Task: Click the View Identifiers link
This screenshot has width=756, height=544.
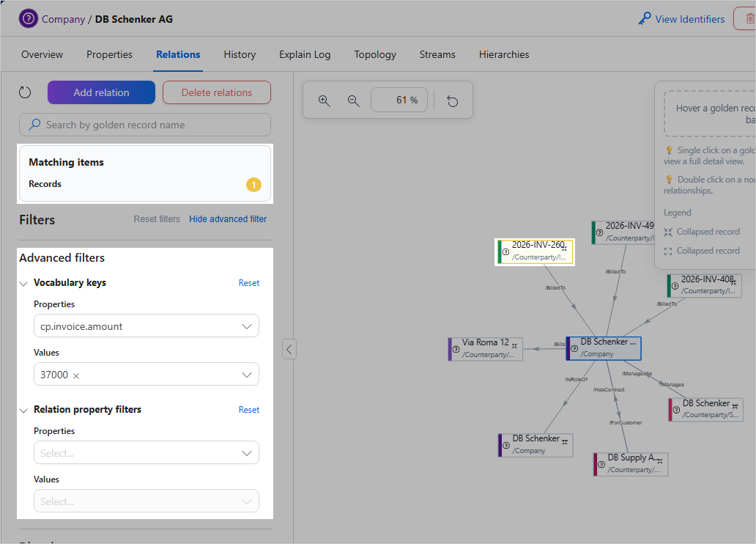Action: [x=689, y=19]
